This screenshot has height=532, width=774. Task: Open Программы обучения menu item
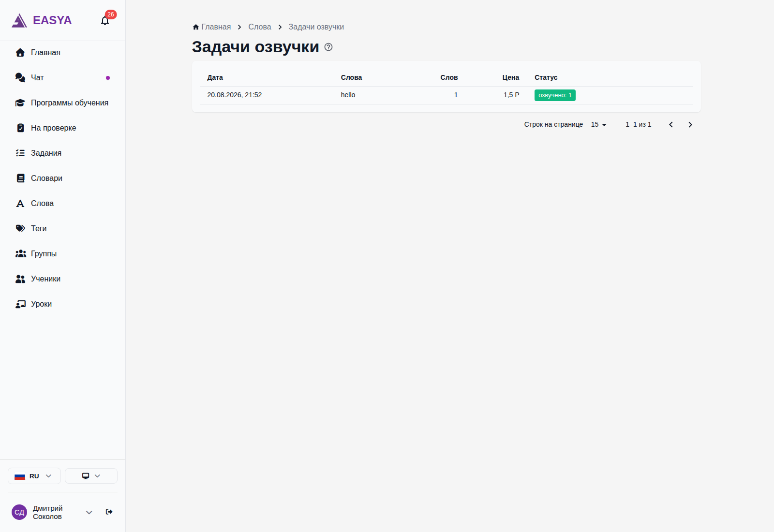point(62,103)
